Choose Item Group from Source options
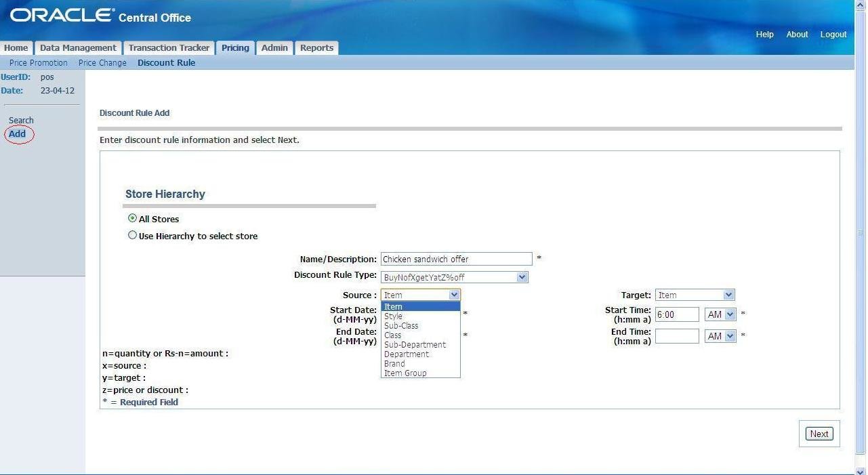 click(405, 373)
